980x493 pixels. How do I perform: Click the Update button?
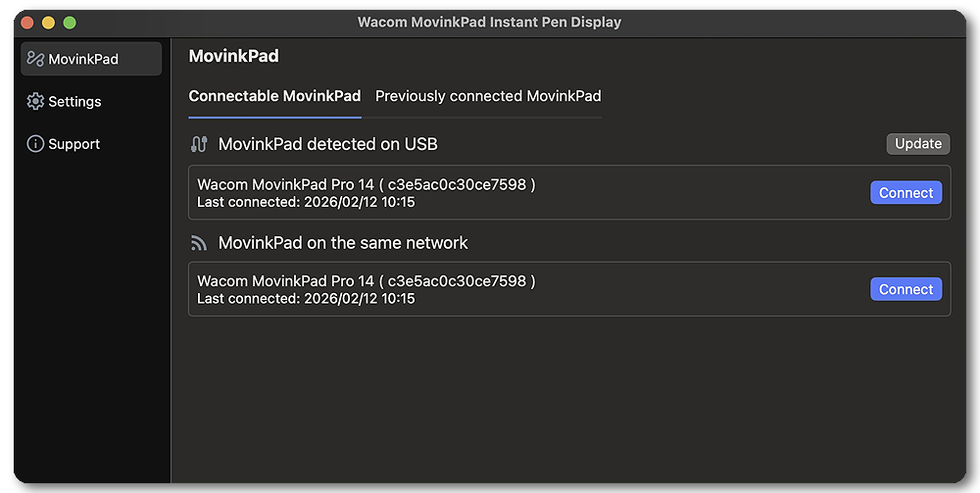tap(918, 144)
